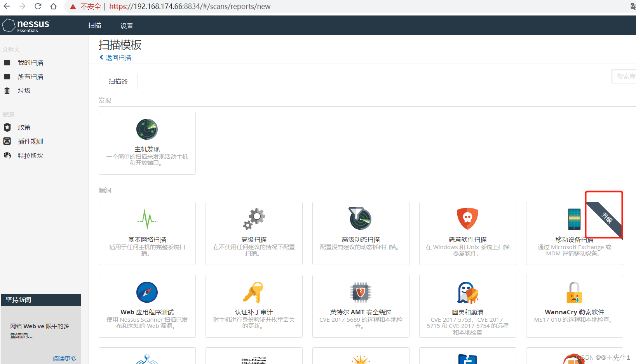Click the 阅读更多 link

(64, 359)
